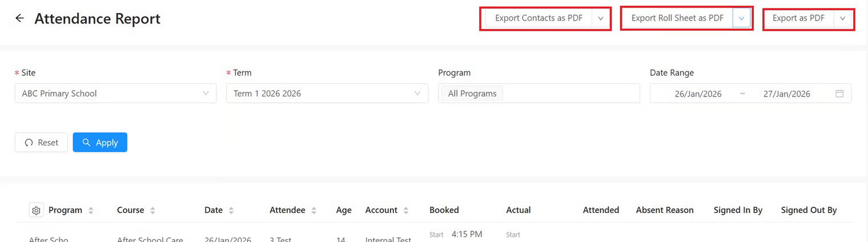This screenshot has height=242, width=868.
Task: Apply the selected filters
Action: (100, 143)
